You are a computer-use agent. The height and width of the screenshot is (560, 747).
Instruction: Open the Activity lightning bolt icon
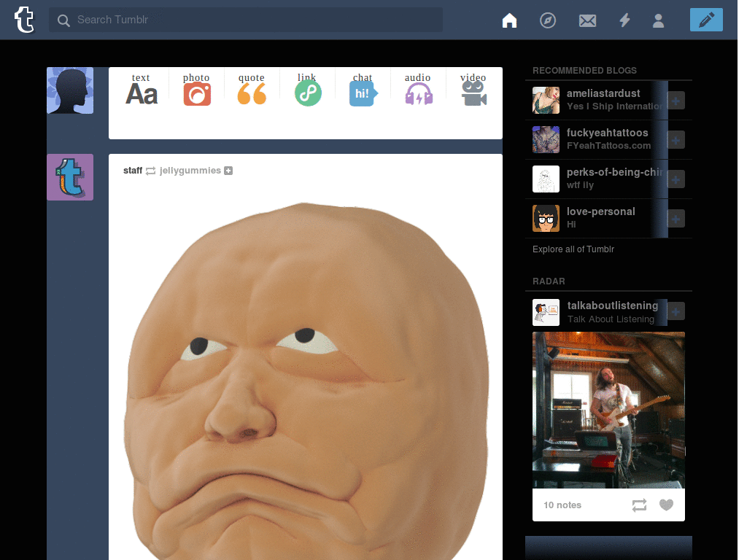(624, 20)
